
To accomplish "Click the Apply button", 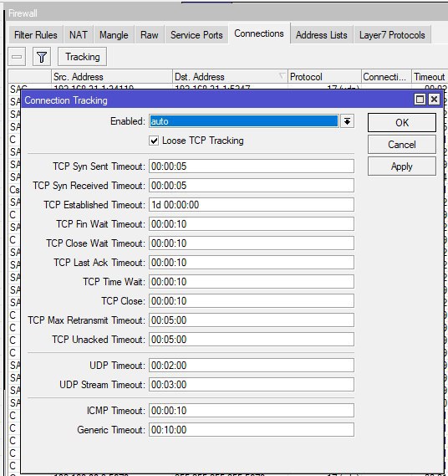I will click(402, 166).
